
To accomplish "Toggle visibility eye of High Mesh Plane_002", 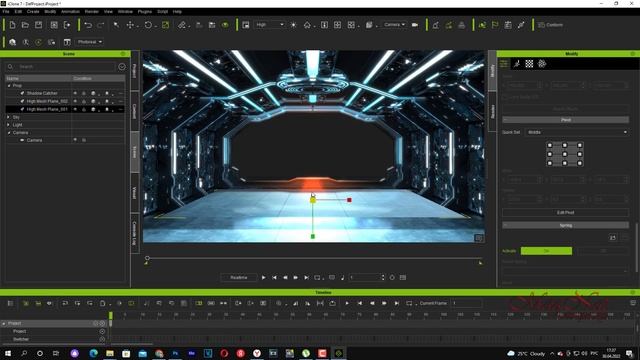I will coord(75,101).
